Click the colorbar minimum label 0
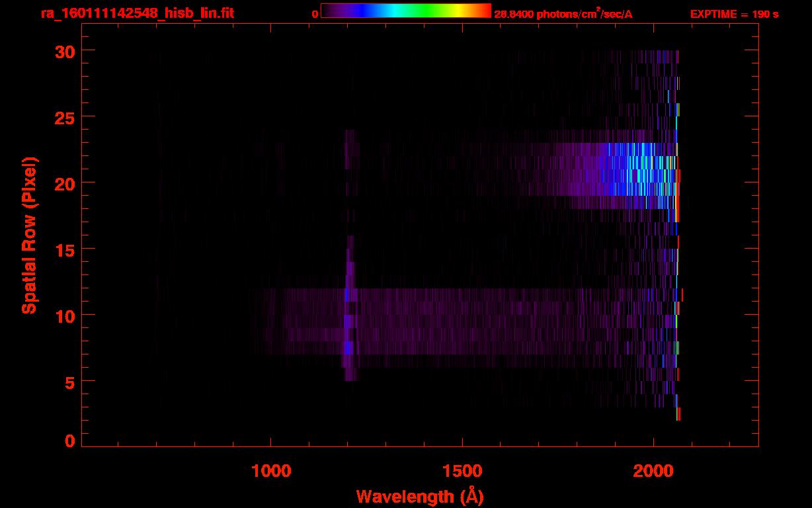812x508 pixels. [x=315, y=14]
